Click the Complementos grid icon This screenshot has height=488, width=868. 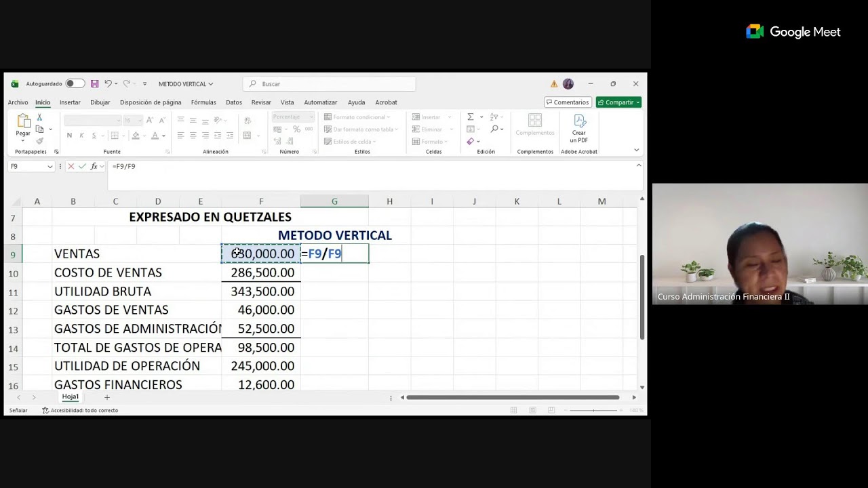point(535,120)
